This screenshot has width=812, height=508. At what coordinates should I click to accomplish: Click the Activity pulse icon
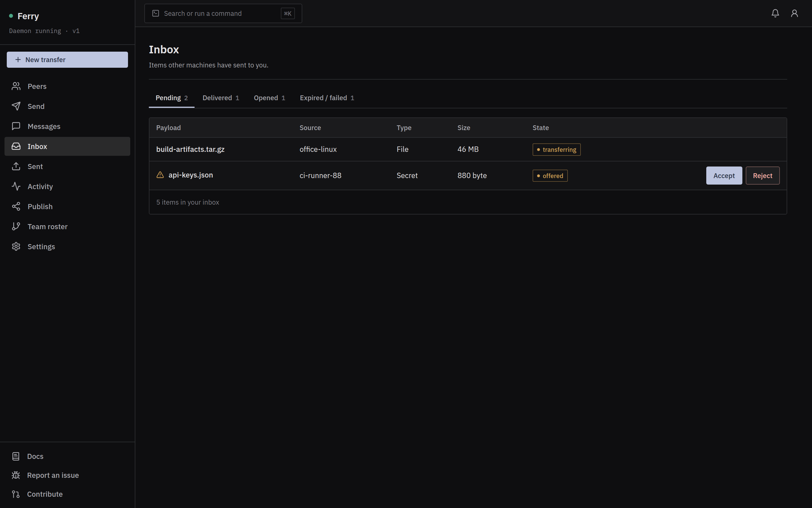(16, 187)
